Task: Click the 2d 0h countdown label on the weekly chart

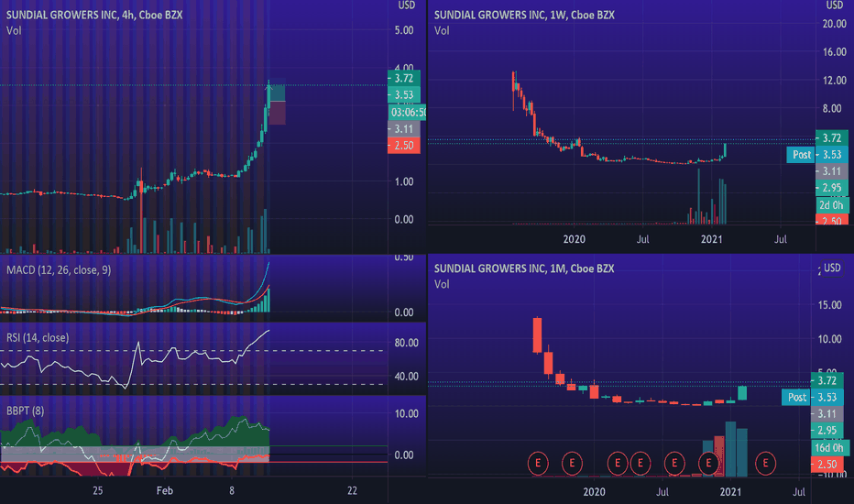Action: 832,205
